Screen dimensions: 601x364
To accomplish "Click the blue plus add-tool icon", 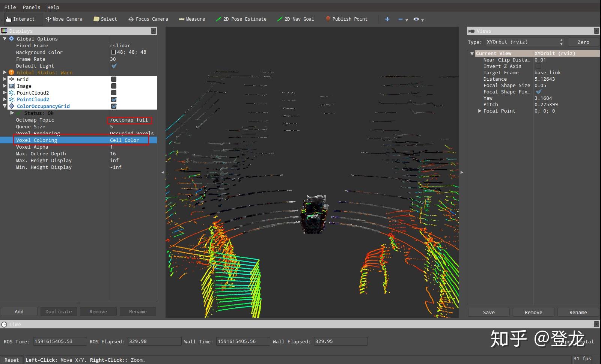I will click(387, 19).
